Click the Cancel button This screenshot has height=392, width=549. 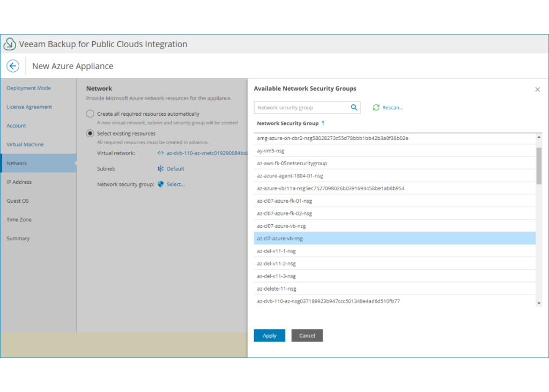307,336
